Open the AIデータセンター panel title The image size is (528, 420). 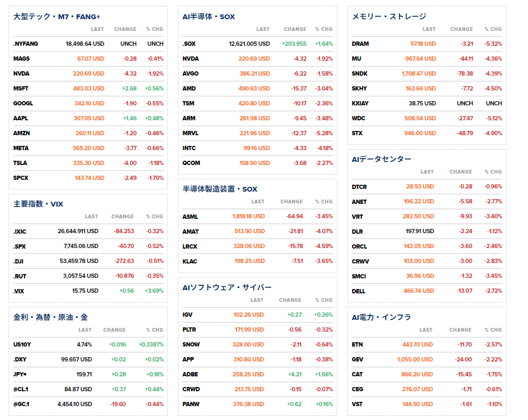point(381,159)
